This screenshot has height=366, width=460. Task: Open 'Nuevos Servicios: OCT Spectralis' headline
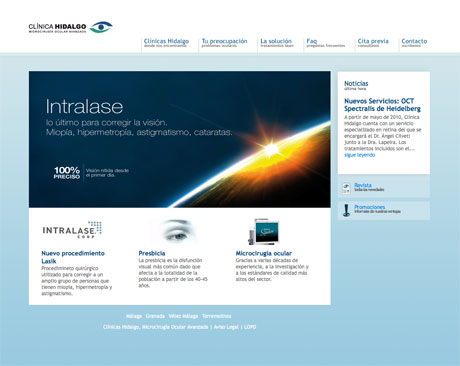(x=382, y=105)
